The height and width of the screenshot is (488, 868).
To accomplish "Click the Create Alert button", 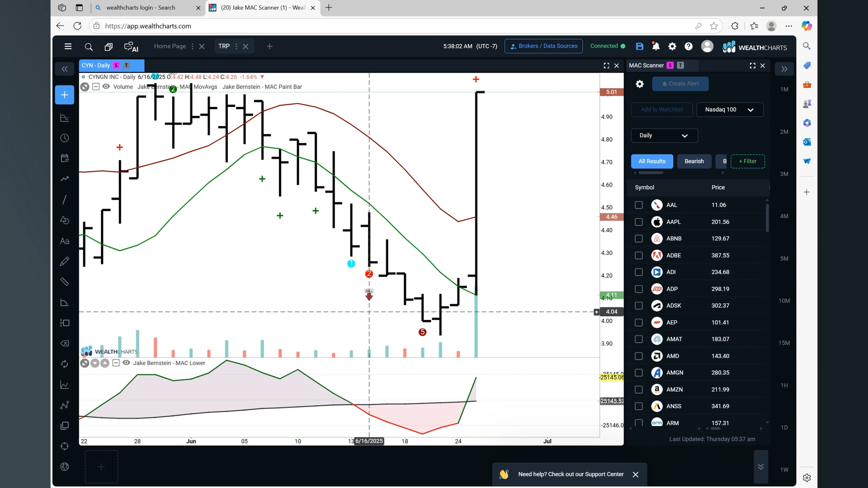I will tap(680, 84).
